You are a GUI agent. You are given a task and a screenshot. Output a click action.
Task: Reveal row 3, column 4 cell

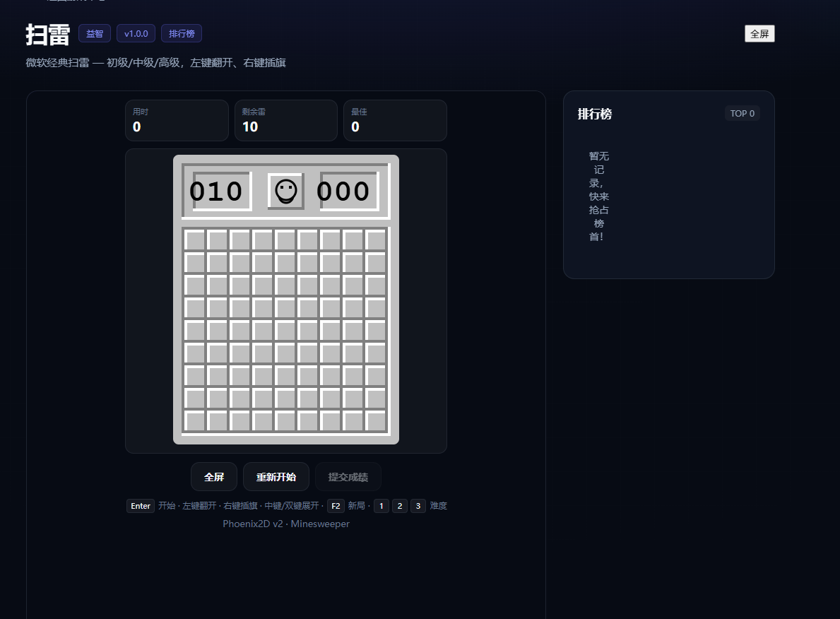pos(263,285)
